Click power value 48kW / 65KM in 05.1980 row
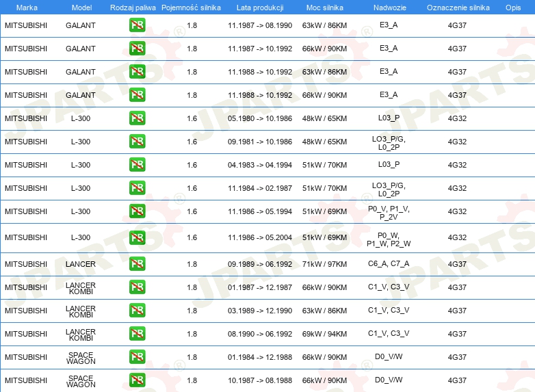This screenshot has width=535, height=392. pos(324,118)
